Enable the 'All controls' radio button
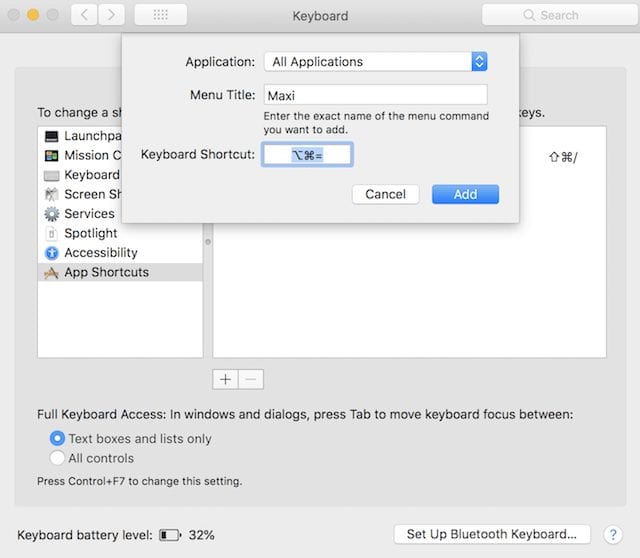This screenshot has height=558, width=640. click(58, 458)
